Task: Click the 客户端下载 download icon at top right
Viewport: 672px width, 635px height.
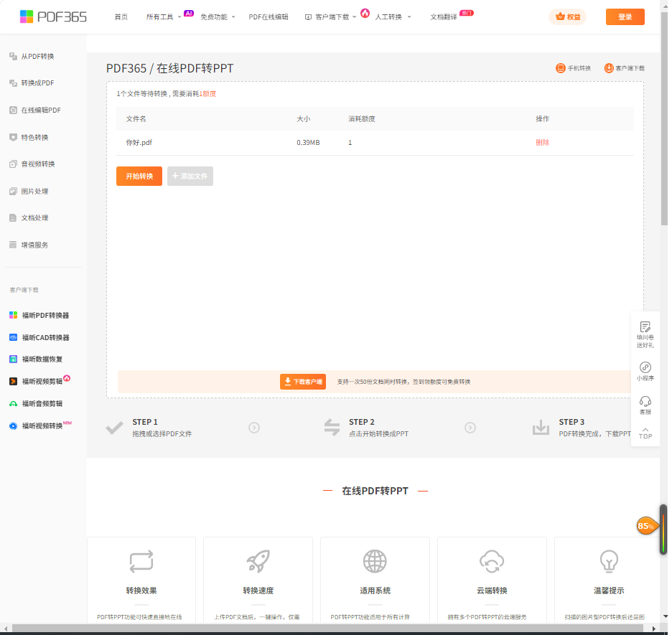Action: tap(609, 68)
